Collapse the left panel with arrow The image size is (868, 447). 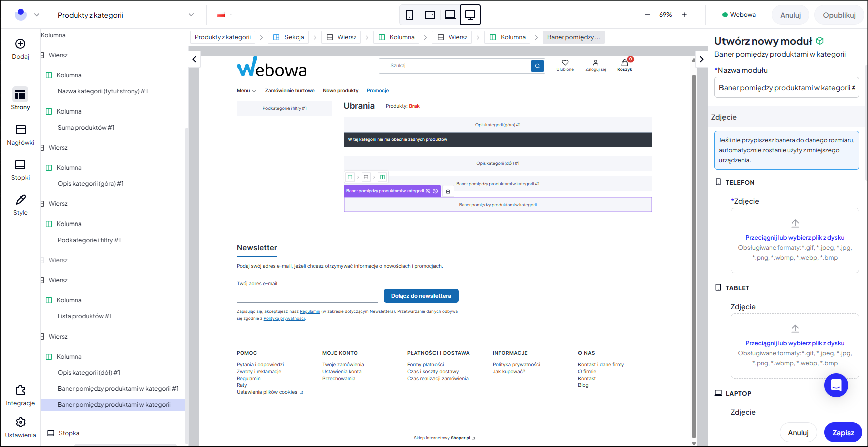point(194,59)
